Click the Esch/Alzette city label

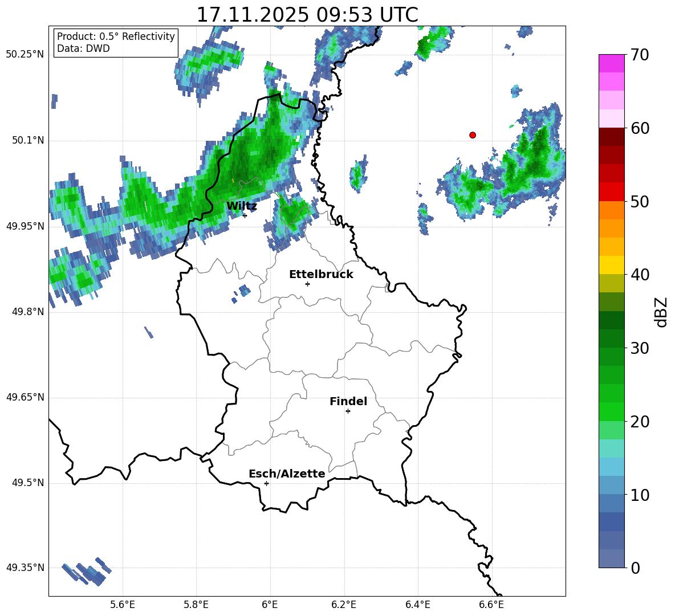tap(287, 474)
